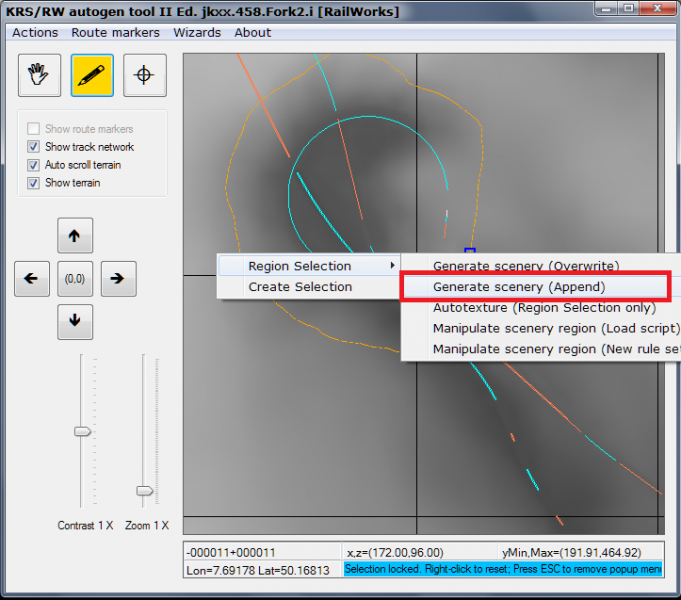Pan the map right with the arrow button
The height and width of the screenshot is (600, 681).
click(119, 279)
